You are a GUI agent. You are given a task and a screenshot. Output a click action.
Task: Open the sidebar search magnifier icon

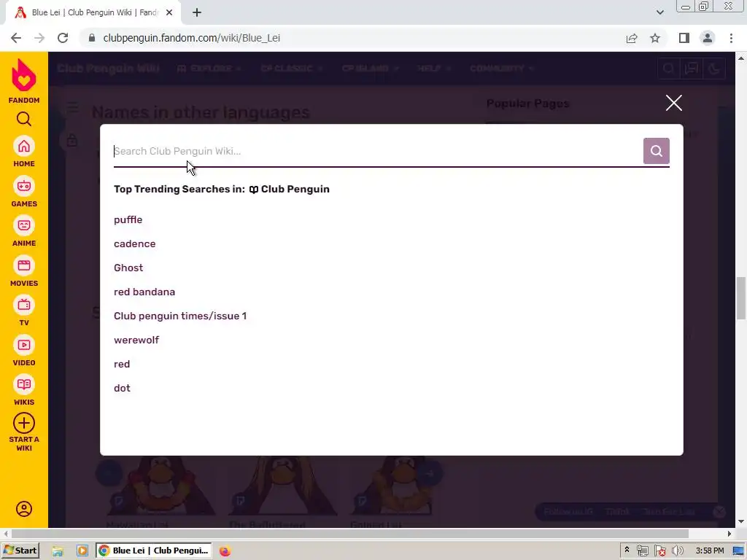point(24,119)
